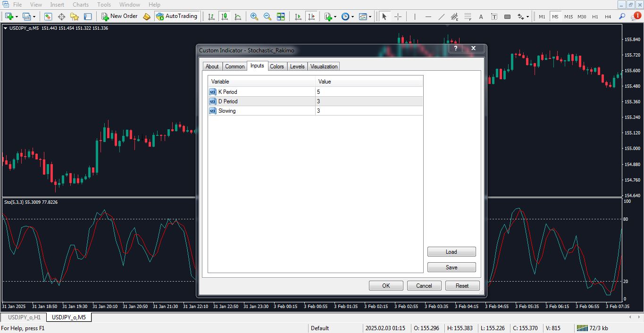Select the Slowing value cell

[369, 111]
